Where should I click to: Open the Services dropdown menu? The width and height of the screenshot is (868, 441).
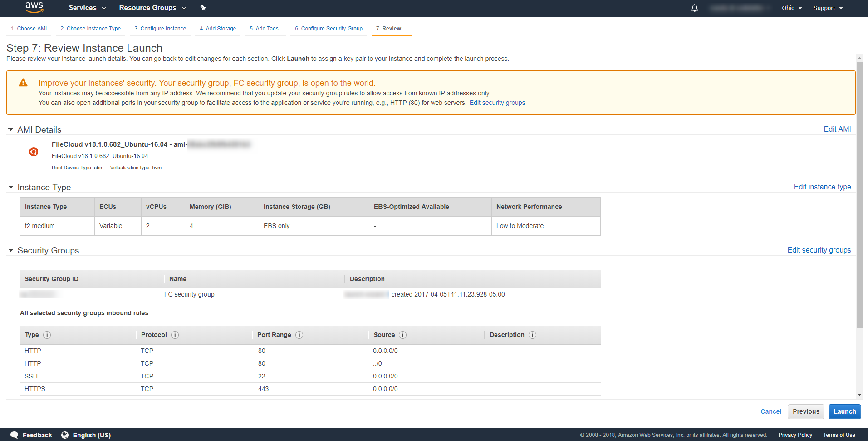tap(87, 8)
